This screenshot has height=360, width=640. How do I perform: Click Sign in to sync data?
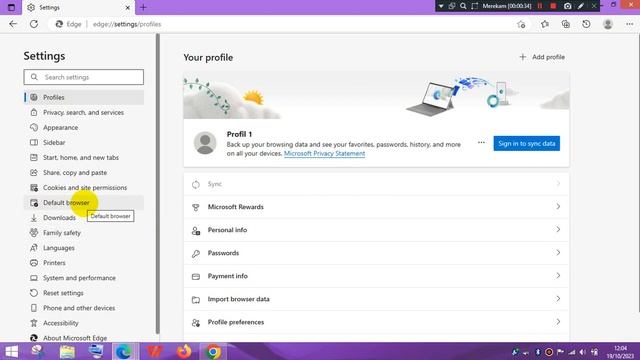[x=527, y=143]
